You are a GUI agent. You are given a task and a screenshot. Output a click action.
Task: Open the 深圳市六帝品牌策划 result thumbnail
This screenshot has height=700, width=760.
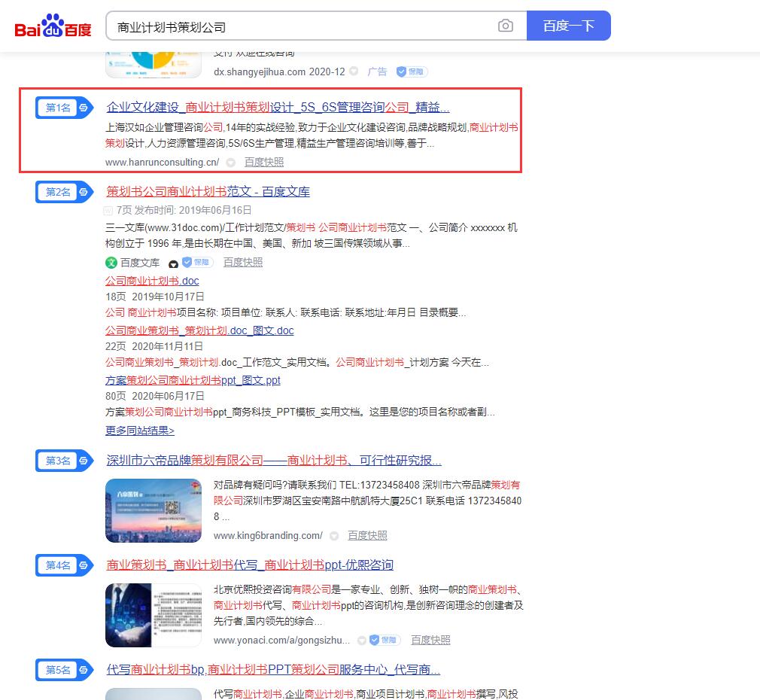[154, 510]
